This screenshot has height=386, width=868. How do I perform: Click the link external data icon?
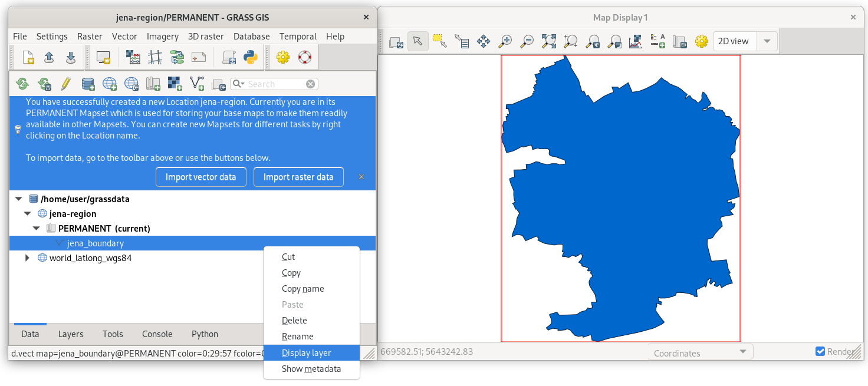219,84
